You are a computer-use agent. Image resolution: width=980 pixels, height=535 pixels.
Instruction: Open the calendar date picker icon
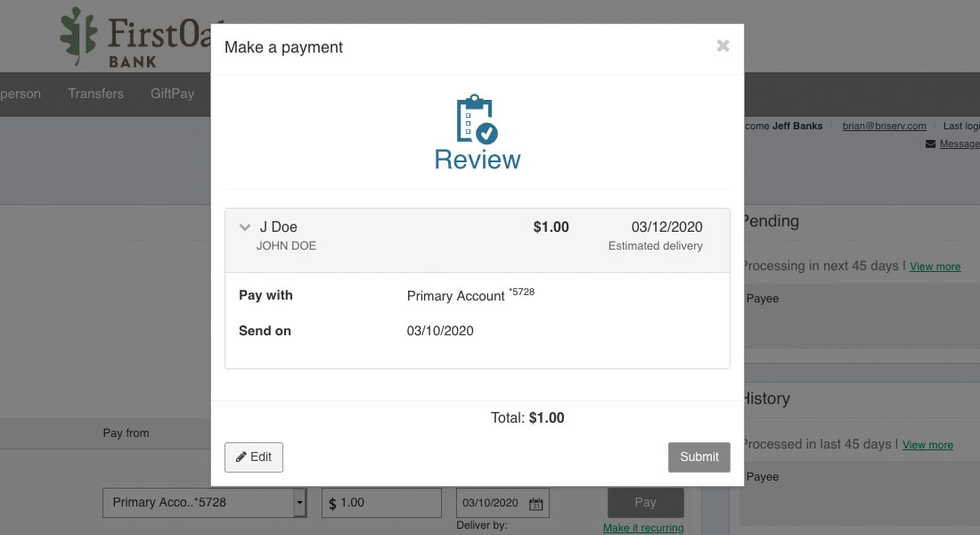click(x=536, y=504)
